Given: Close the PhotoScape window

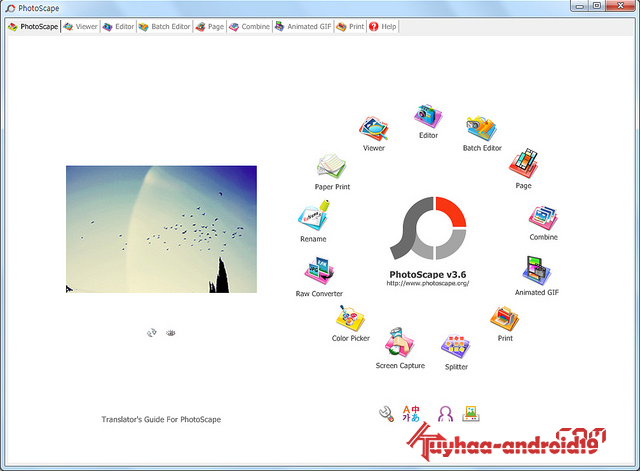Looking at the screenshot, I should (620, 6).
